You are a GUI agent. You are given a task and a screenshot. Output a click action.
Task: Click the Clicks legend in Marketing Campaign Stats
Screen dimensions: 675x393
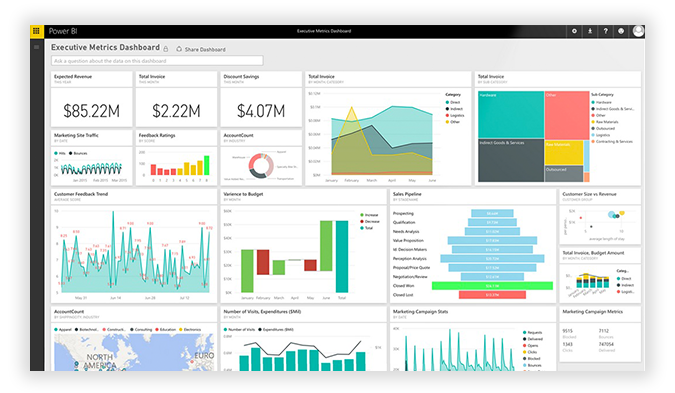(530, 352)
